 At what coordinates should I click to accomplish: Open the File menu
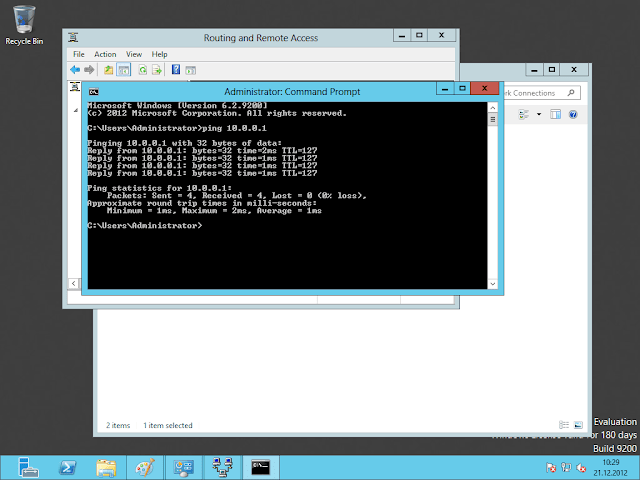[78, 54]
